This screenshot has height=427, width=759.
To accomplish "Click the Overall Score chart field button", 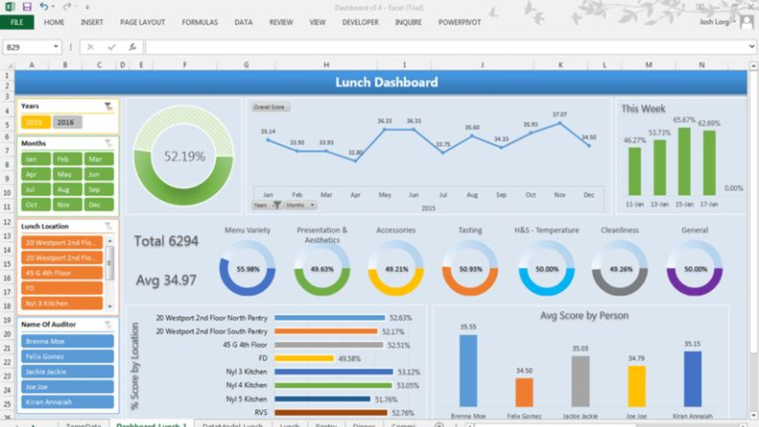I will click(x=270, y=107).
